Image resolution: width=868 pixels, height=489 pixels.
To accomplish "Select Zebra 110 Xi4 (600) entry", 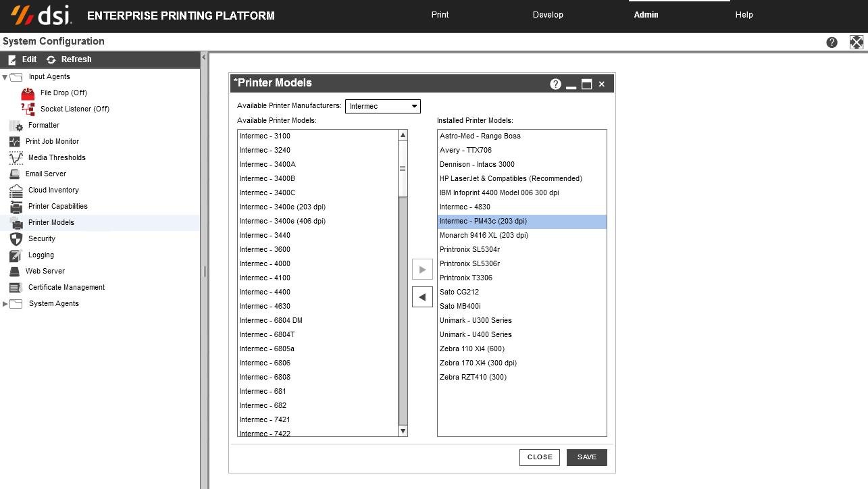I will (521, 349).
